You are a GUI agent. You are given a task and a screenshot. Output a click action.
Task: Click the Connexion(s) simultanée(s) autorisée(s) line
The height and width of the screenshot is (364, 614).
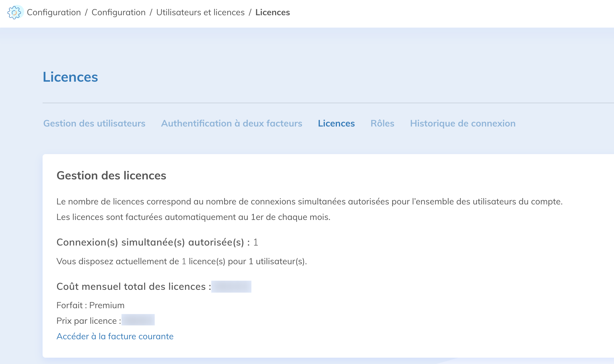pyautogui.click(x=157, y=242)
